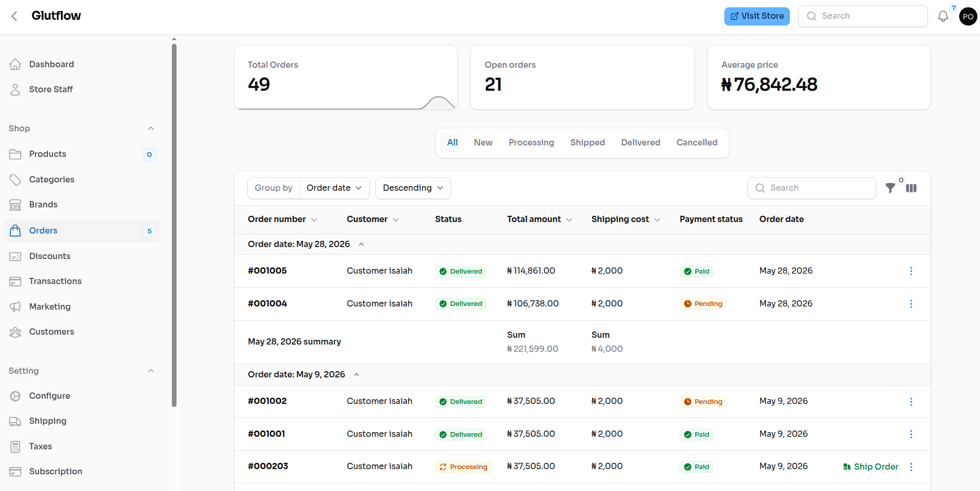Click the Products folder icon
The image size is (980, 491).
(x=16, y=154)
